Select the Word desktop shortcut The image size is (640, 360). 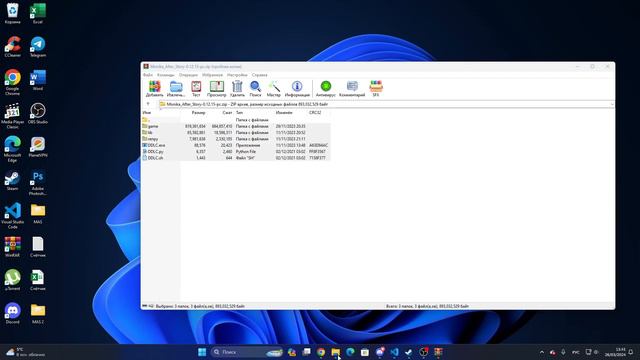pyautogui.click(x=38, y=80)
